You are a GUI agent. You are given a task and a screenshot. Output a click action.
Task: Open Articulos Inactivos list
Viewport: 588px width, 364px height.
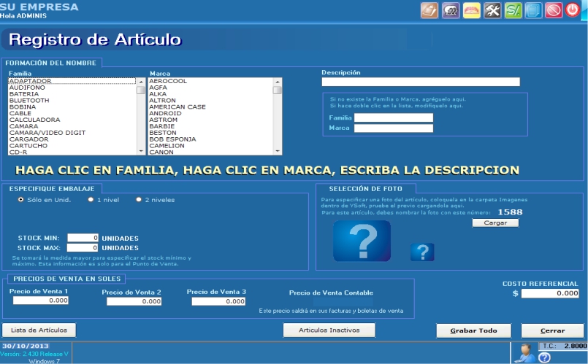[329, 330]
